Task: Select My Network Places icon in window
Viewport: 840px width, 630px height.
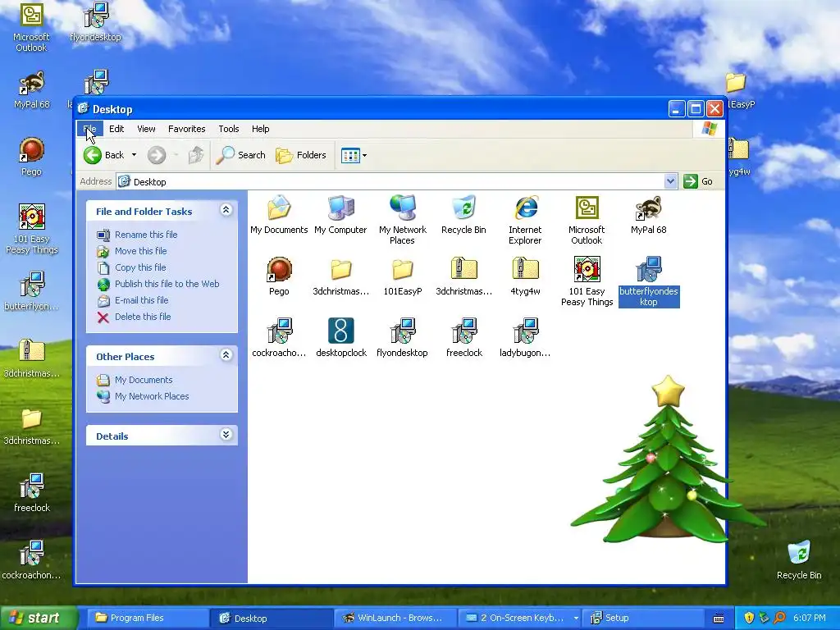Action: 402,220
